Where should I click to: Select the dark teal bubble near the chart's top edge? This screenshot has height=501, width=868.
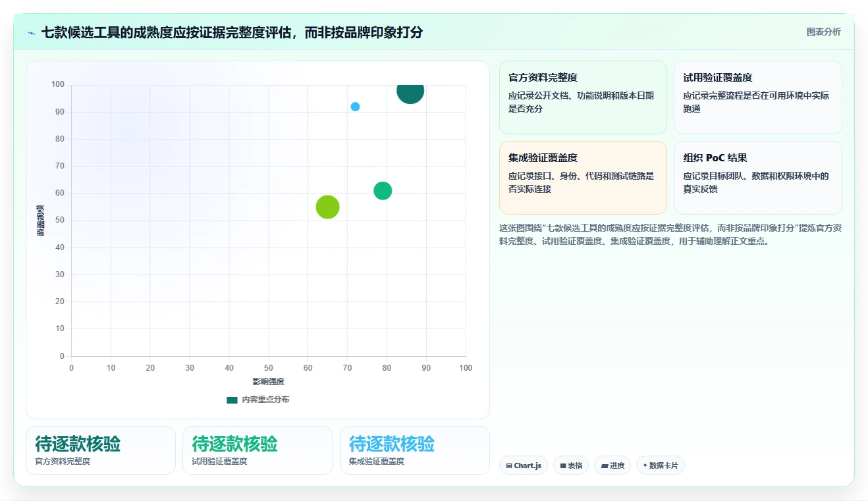(x=410, y=93)
